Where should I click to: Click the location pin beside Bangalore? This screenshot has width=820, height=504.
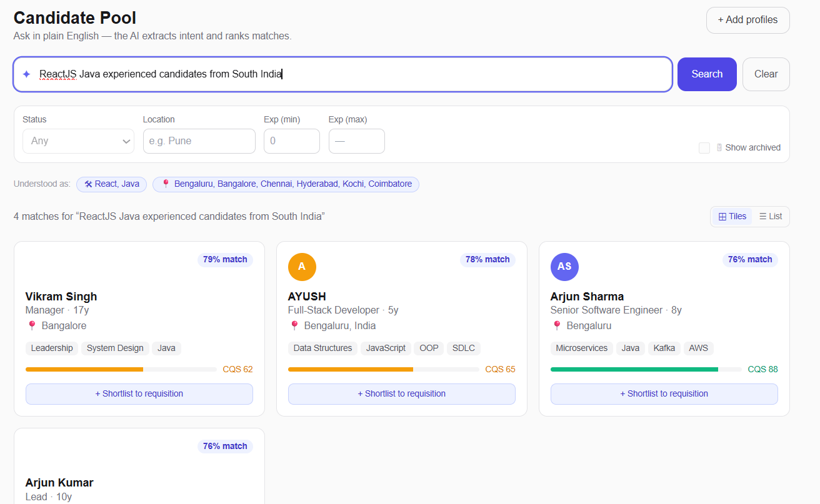click(x=32, y=326)
